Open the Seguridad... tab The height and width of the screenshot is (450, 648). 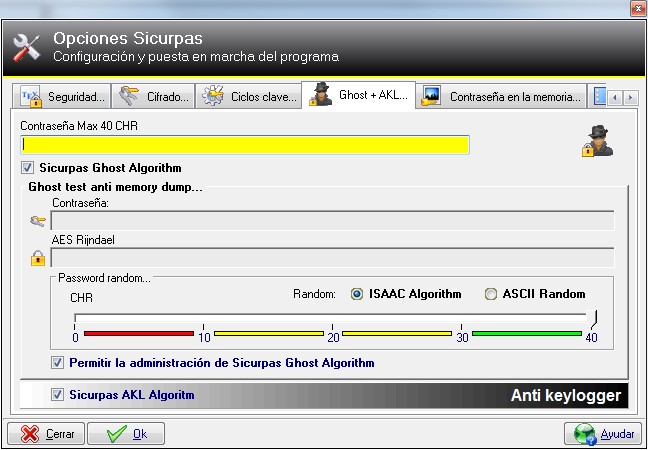[62, 97]
